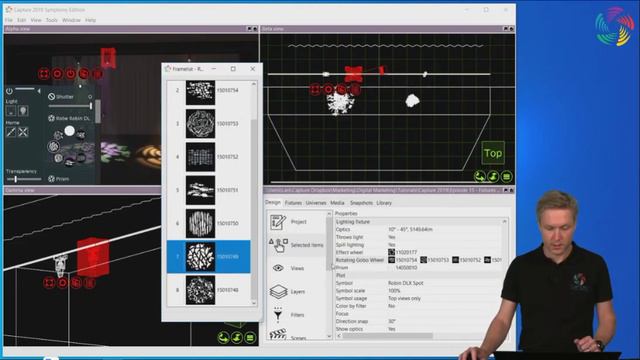This screenshot has width=640, height=360.
Task: Pick the open white gobo on the wheel
Action: tap(70, 131)
